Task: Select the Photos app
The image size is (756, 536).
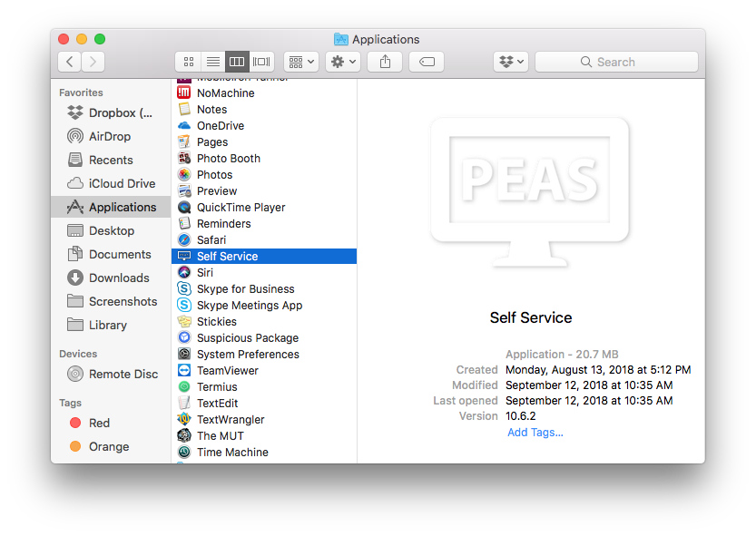Action: click(264, 175)
